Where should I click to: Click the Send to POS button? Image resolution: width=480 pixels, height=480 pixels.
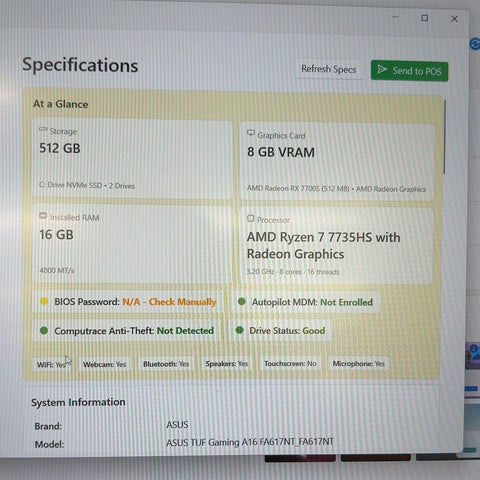click(x=409, y=71)
